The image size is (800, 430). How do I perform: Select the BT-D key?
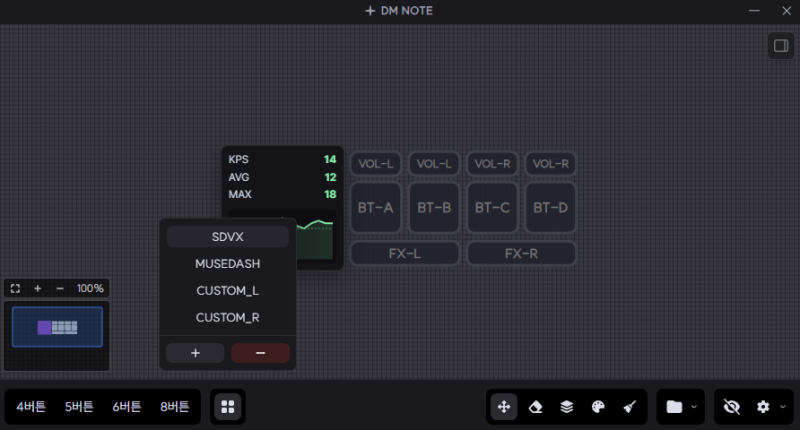pos(551,208)
